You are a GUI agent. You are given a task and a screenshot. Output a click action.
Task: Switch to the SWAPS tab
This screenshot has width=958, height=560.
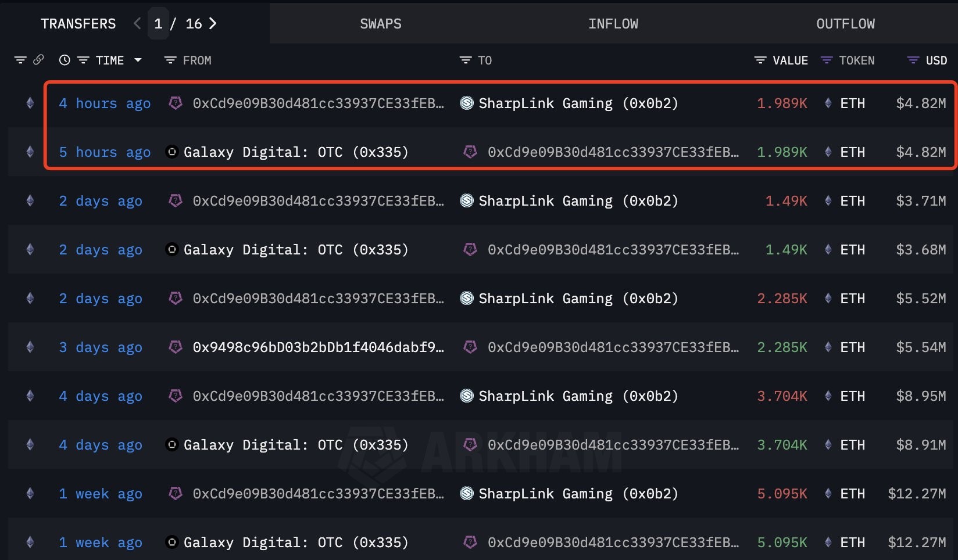[x=380, y=24]
